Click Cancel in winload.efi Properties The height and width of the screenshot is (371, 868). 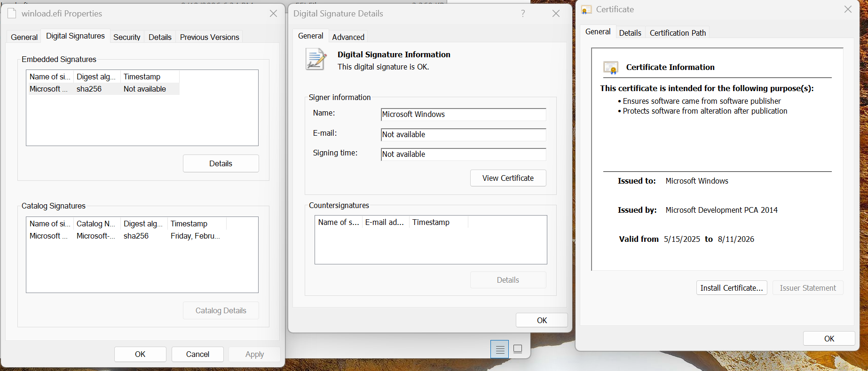tap(197, 354)
